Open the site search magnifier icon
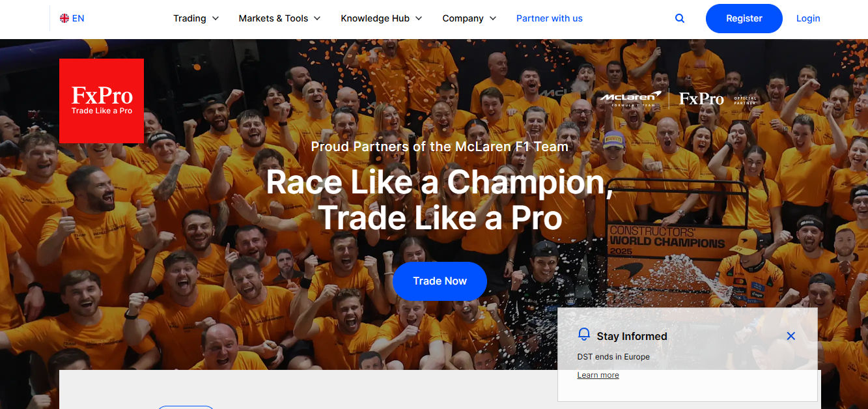 tap(680, 18)
